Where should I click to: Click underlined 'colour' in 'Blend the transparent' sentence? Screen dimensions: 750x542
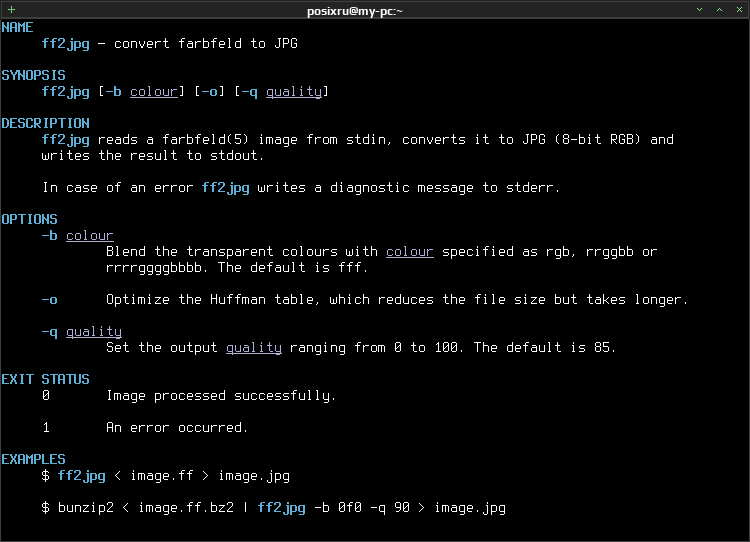coord(410,252)
